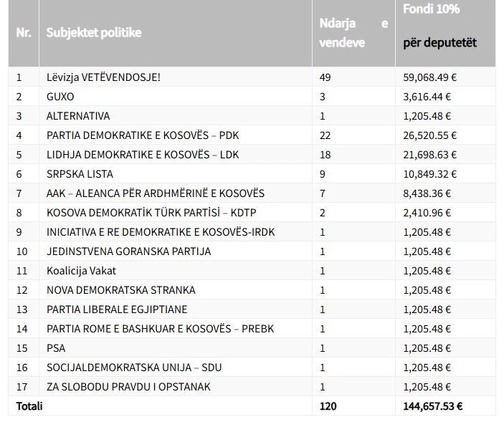Click the 'Ndarja e vendeve' column header
The image size is (504, 422).
(x=353, y=33)
